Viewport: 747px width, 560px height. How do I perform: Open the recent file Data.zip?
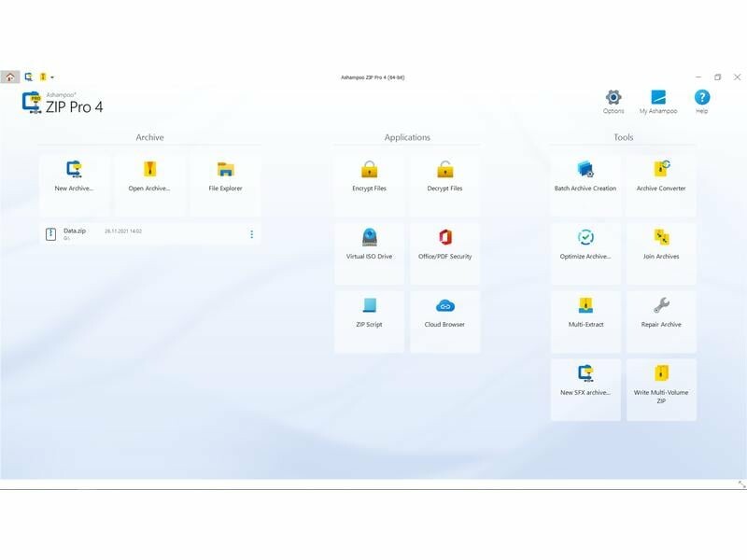click(x=75, y=231)
